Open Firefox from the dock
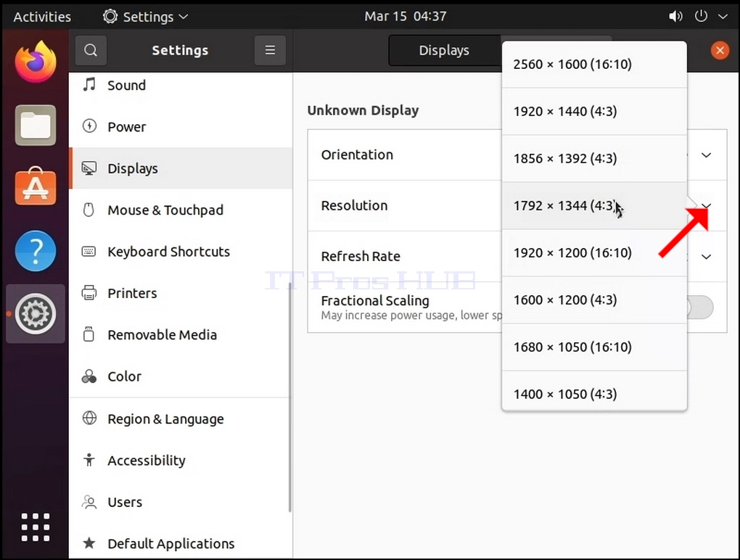The width and height of the screenshot is (740, 560). click(36, 62)
